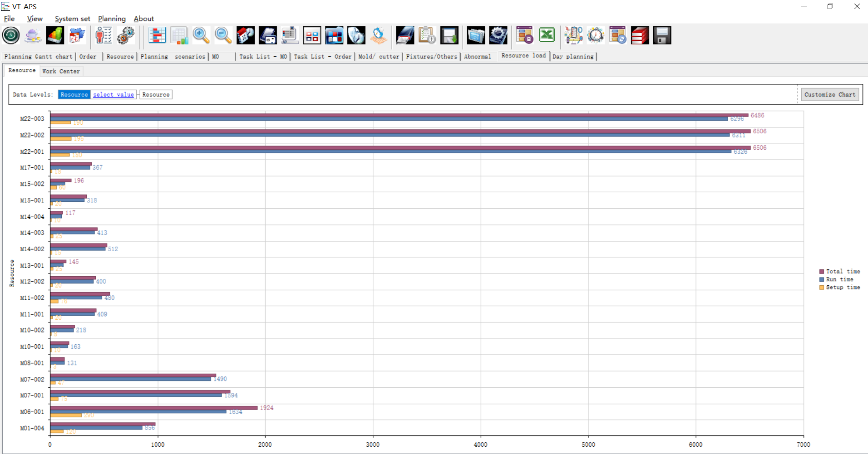The image size is (868, 454).
Task: Click the double gears settings icon
Action: coord(126,35)
